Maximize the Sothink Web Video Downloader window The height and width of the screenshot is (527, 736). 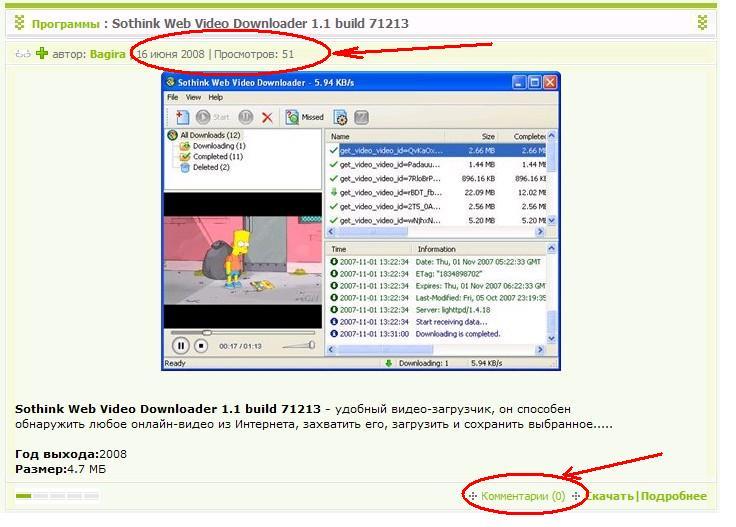(x=535, y=83)
